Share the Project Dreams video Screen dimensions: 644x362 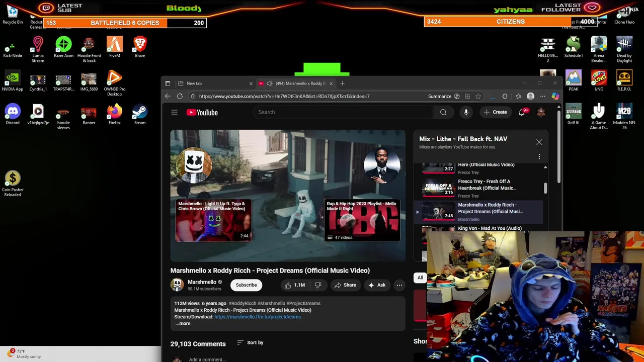pos(345,285)
